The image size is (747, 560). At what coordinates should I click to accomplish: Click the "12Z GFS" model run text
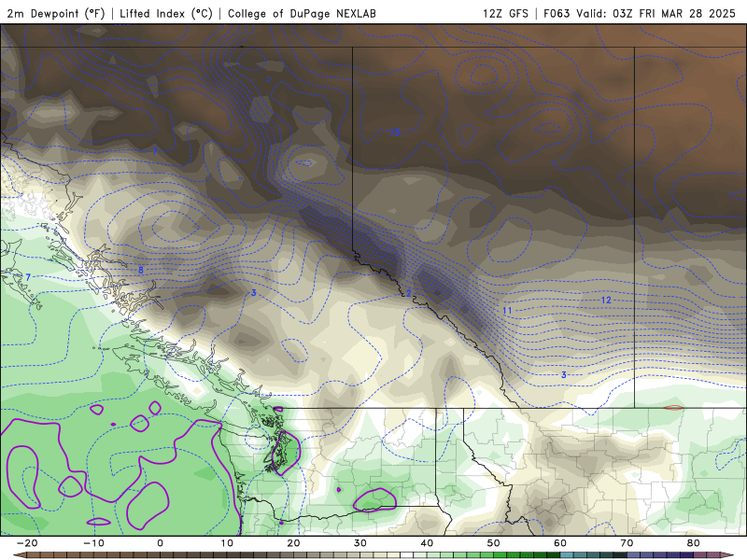click(505, 13)
